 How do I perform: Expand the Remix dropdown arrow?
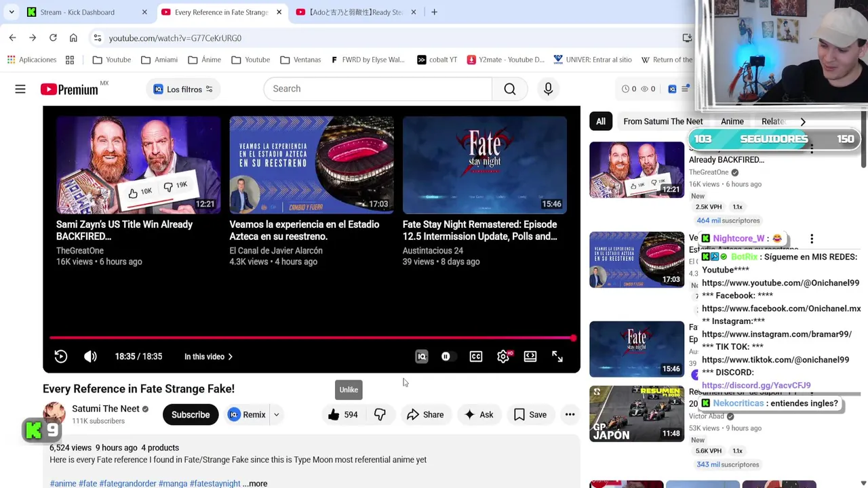coord(276,415)
